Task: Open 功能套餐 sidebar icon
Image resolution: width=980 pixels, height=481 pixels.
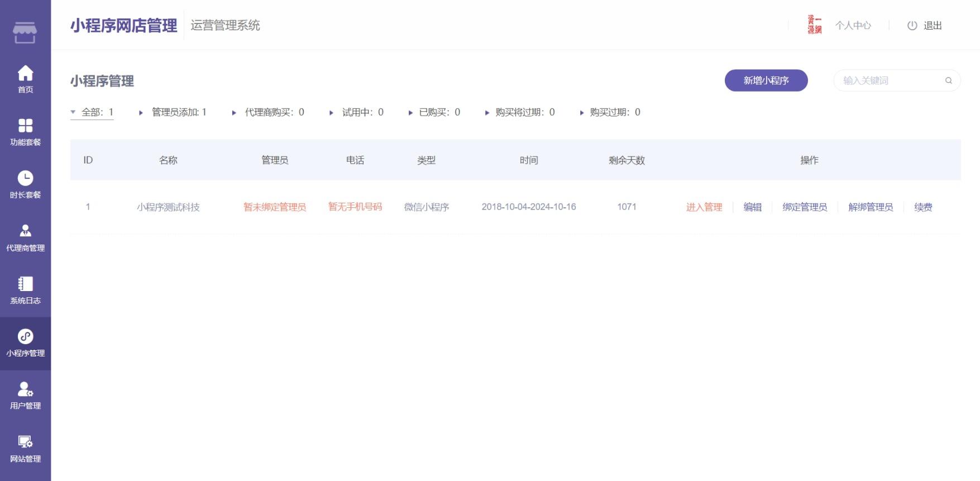Action: (25, 125)
